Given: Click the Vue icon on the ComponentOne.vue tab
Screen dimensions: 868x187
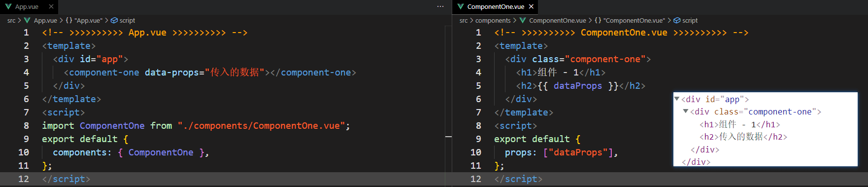Looking at the screenshot, I should pos(461,7).
